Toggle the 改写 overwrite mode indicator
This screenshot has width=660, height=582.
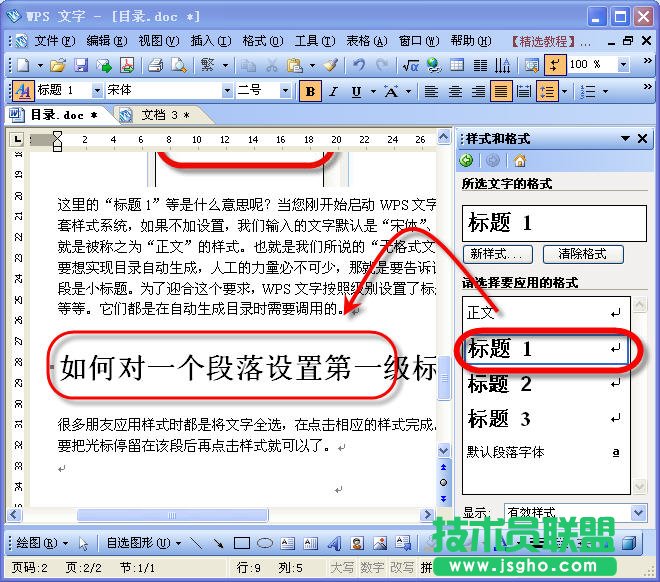tap(401, 568)
